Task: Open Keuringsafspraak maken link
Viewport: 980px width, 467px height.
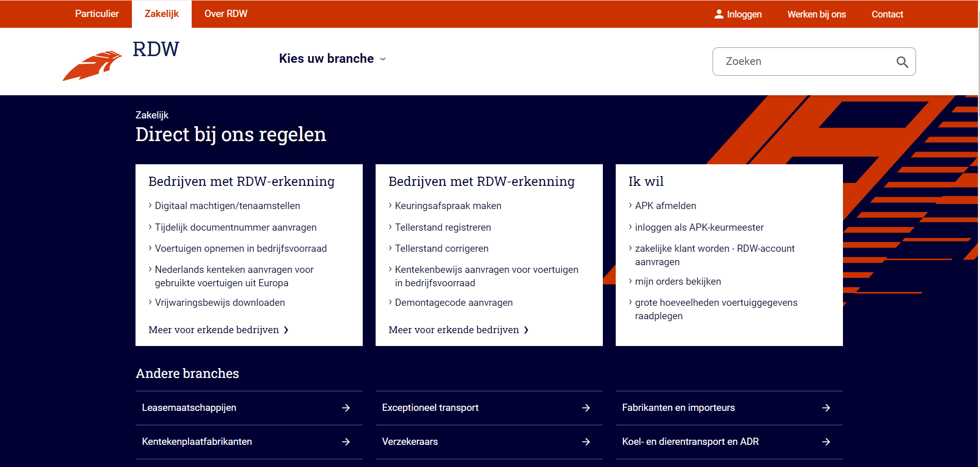Action: (448, 206)
